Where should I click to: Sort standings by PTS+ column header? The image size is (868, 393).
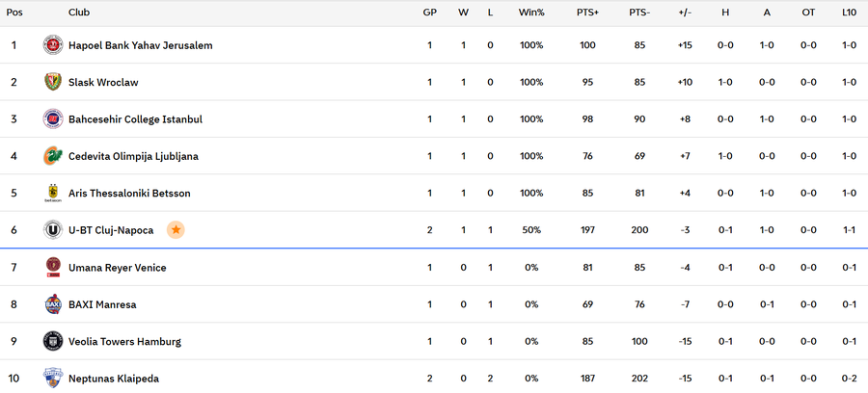click(587, 13)
